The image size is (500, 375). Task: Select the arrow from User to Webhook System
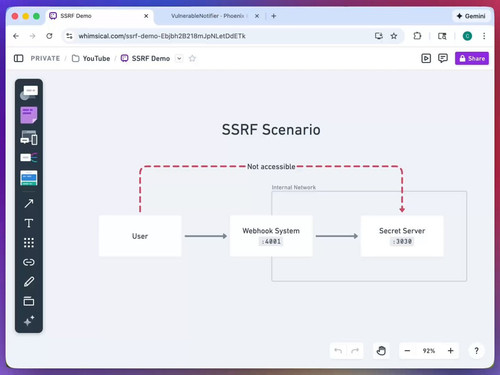click(206, 236)
